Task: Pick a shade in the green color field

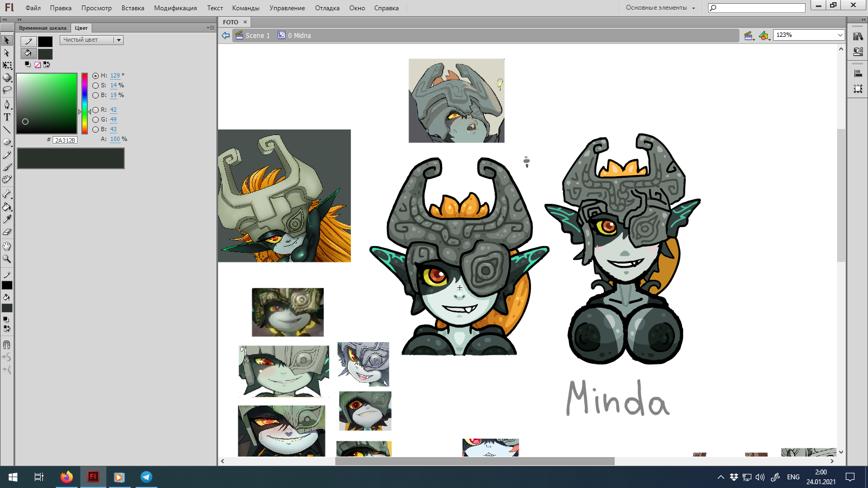Action: 47,103
